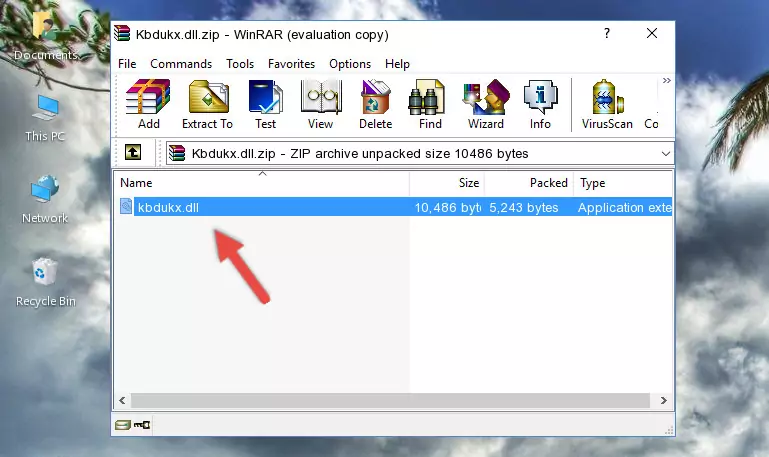Screen dimensions: 769x457
Task: Show more toolbar buttons chevron
Action: [666, 81]
